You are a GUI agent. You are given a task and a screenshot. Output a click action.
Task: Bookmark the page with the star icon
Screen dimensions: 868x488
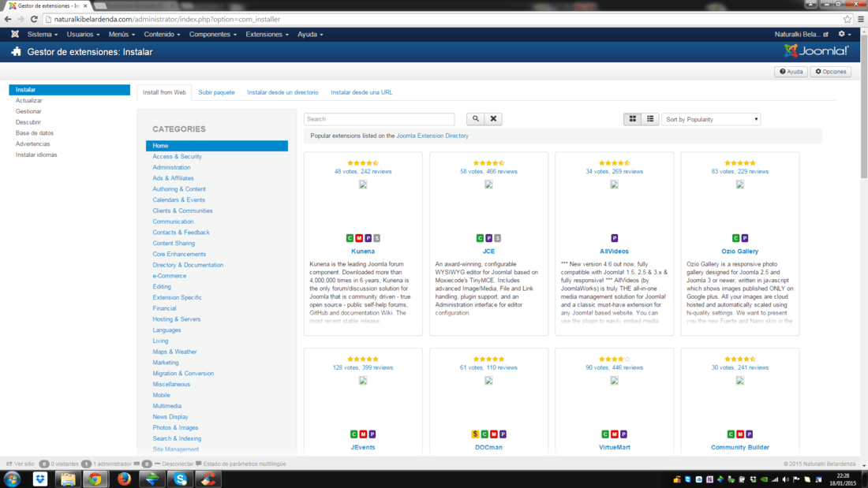(847, 20)
